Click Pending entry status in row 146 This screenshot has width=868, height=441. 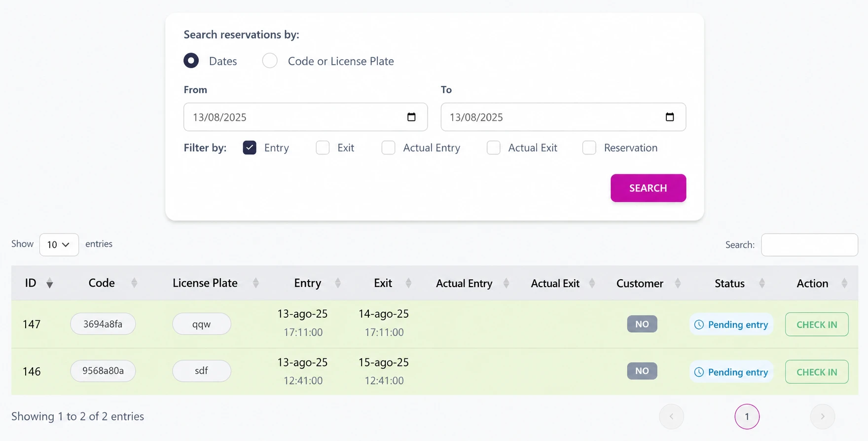(x=731, y=372)
